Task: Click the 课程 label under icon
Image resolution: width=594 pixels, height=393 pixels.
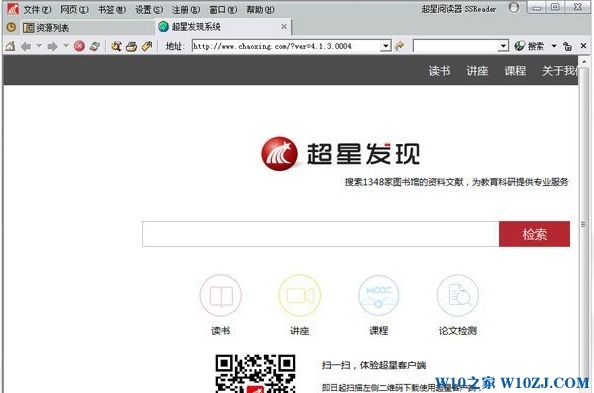Action: [378, 331]
